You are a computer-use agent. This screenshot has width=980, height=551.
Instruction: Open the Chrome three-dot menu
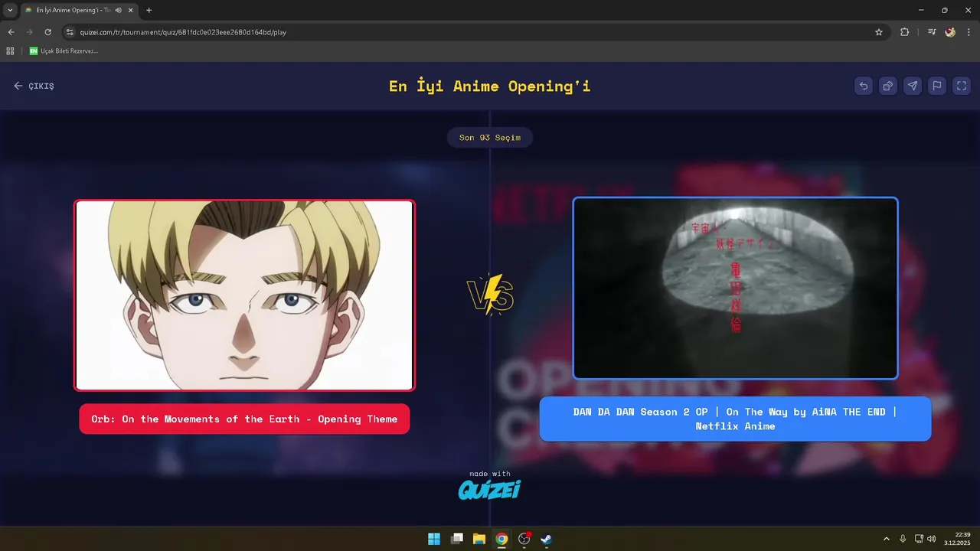pos(969,32)
